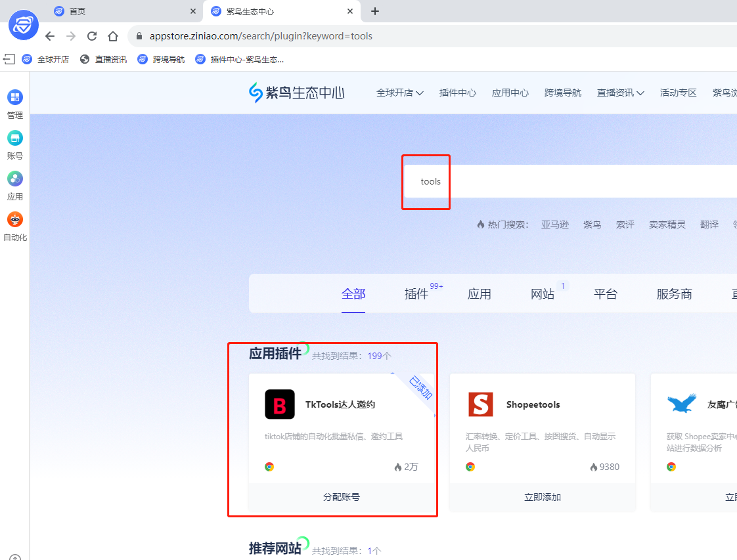
Task: Open the 直播资讯 bookmark
Action: point(103,59)
